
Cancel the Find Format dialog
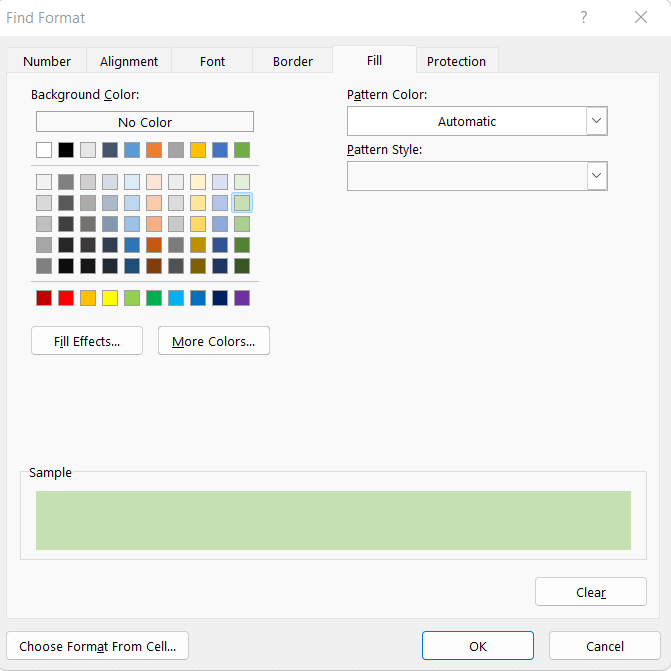tap(605, 646)
